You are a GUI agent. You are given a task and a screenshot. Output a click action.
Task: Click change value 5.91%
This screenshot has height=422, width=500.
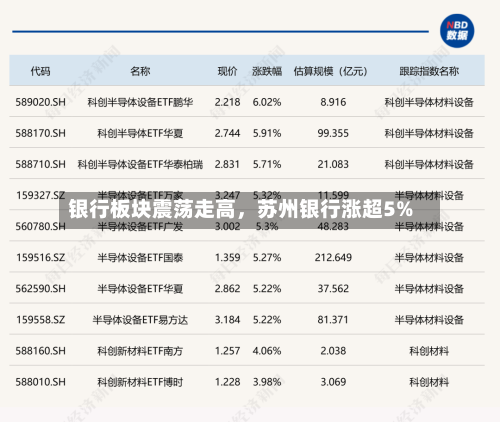pos(267,133)
